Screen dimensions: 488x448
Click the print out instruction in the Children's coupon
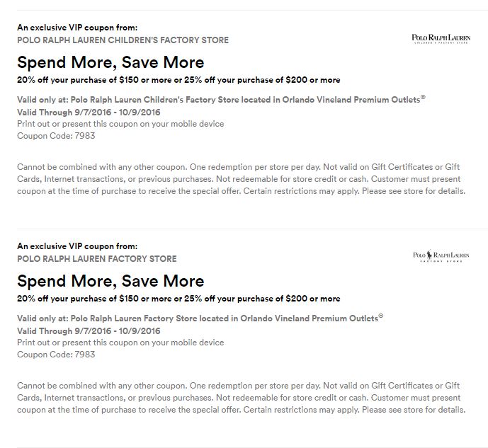pos(120,124)
